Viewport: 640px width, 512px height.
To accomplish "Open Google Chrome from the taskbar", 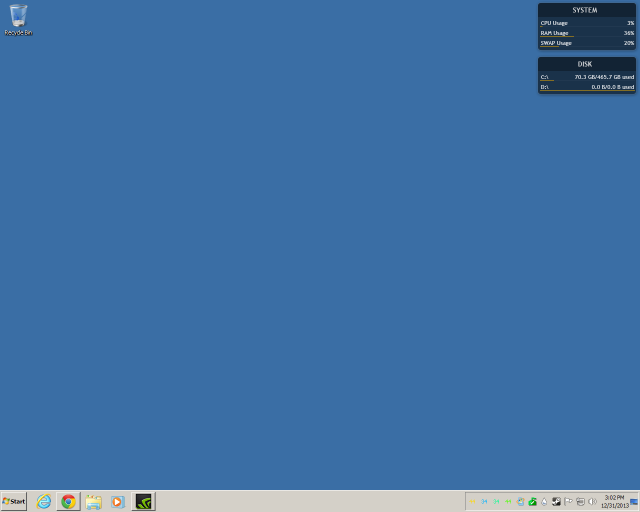I will pyautogui.click(x=68, y=501).
